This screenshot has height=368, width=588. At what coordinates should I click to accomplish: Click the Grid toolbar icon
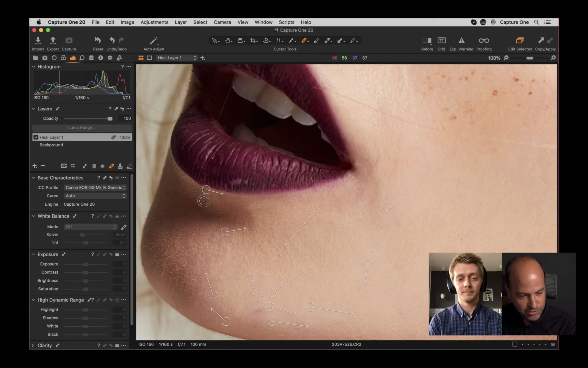[441, 40]
